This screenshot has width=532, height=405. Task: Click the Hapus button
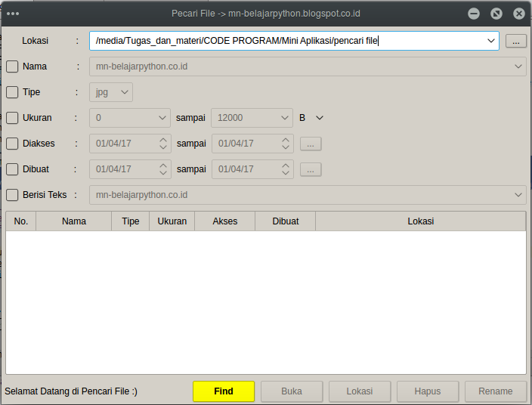(428, 391)
